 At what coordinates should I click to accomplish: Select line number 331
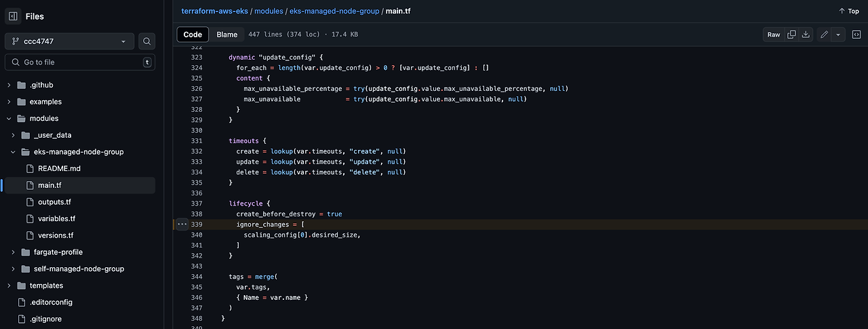tap(197, 140)
